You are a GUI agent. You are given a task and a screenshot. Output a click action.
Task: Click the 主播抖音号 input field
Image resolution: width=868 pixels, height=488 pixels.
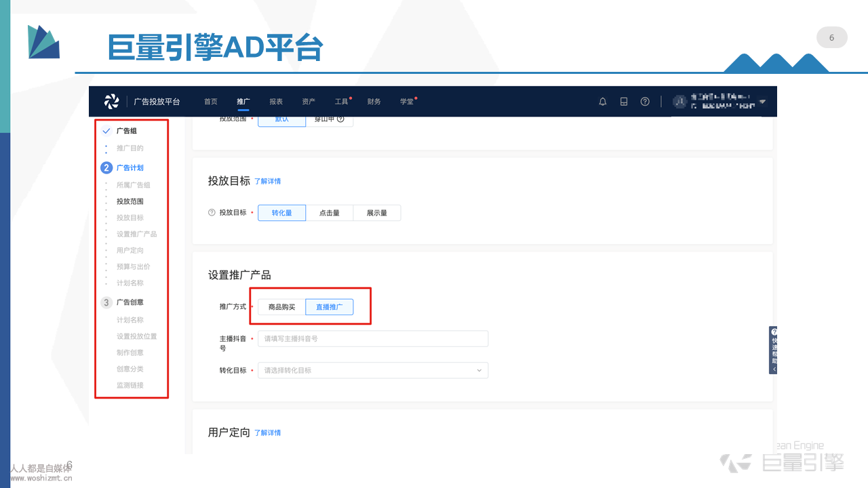(373, 338)
